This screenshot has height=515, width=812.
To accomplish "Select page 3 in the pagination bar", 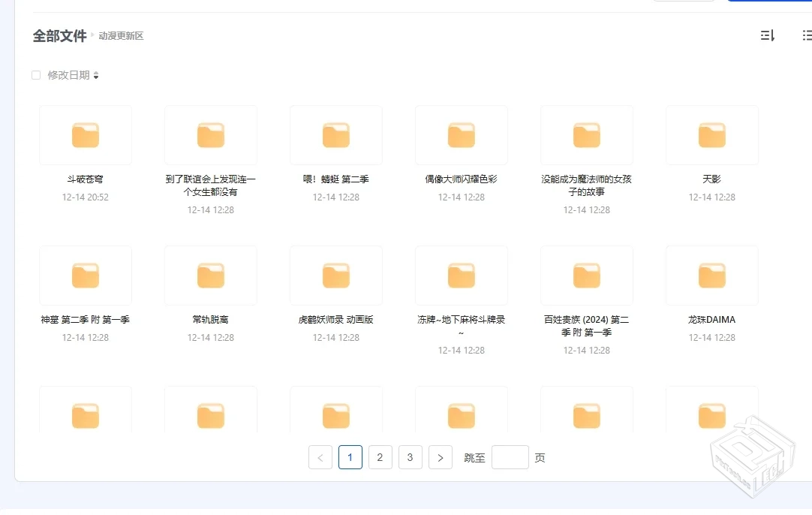I will (x=411, y=456).
